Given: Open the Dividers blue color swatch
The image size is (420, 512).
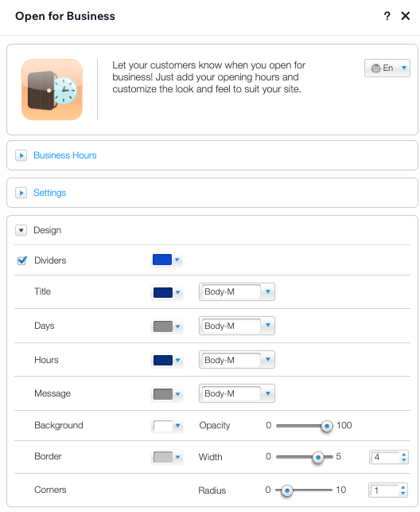Looking at the screenshot, I should tap(166, 260).
